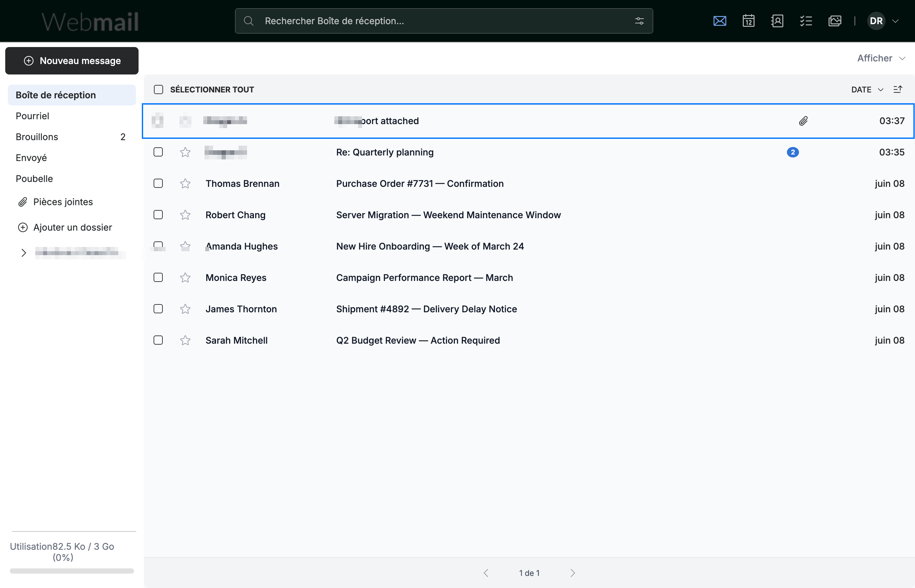Star the Re: Quarterly planning message
The image size is (915, 588).
185,152
